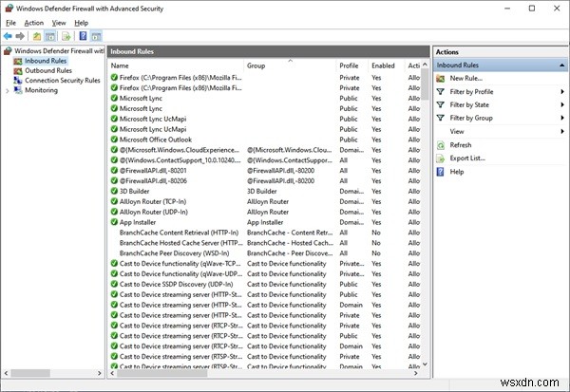Open the Filter by State submenu arrow
The width and height of the screenshot is (570, 392).
point(562,104)
